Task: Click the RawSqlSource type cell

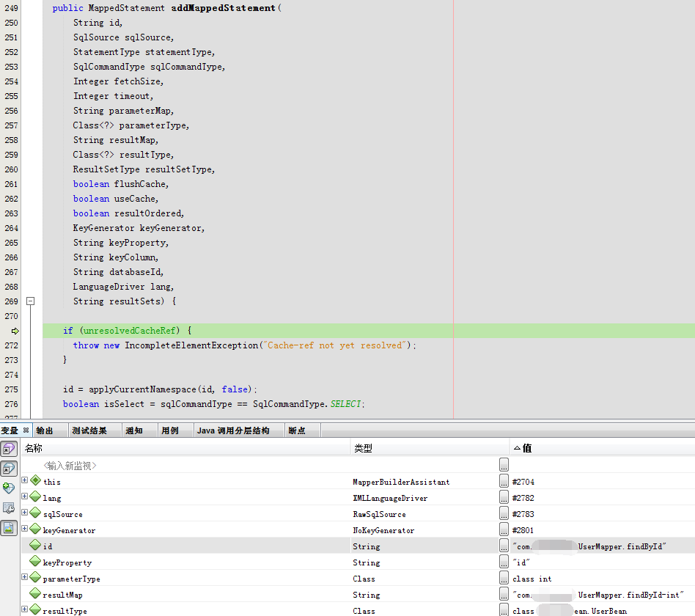Action: point(380,515)
